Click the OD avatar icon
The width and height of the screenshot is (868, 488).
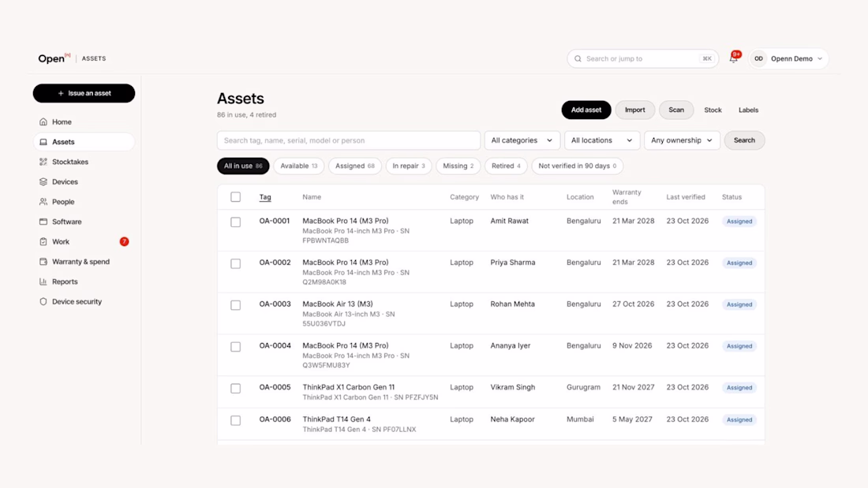coord(758,58)
